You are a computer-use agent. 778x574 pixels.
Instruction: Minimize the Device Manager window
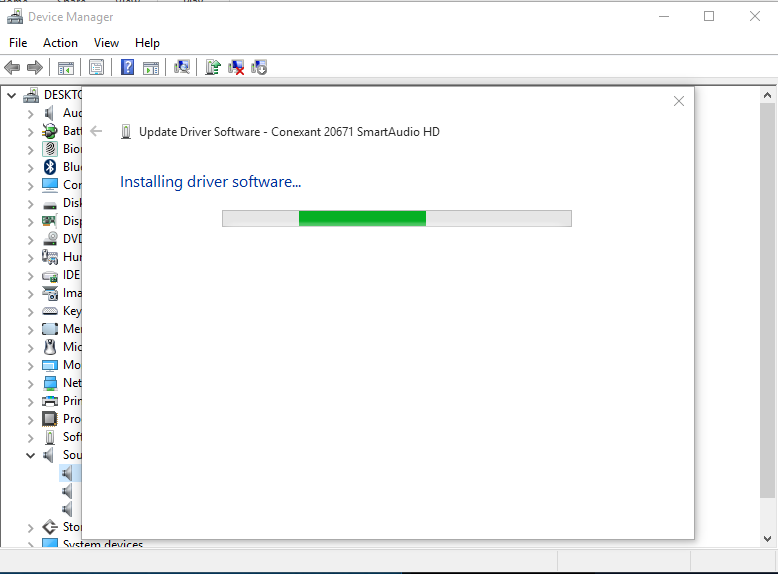click(664, 16)
